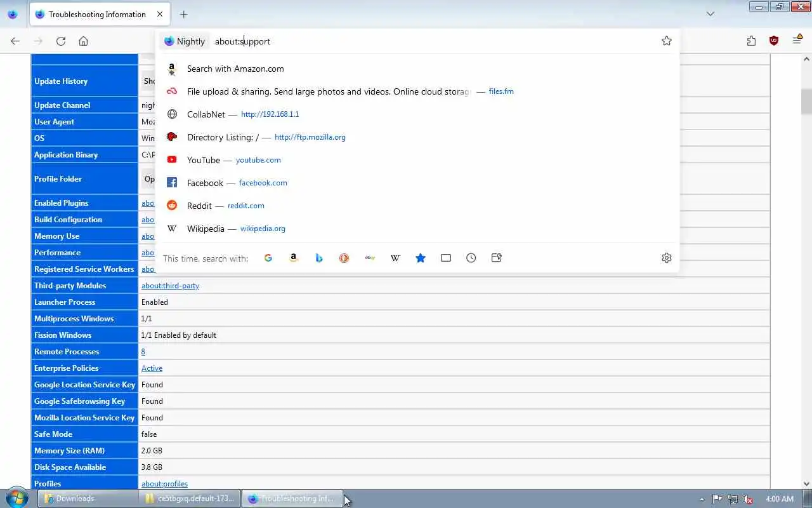Select the Memory Size 2.0 GB value

[x=152, y=451]
